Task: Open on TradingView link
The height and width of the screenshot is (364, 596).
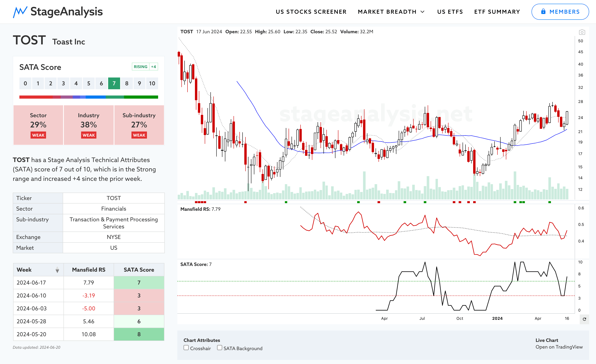Action: tap(559, 347)
